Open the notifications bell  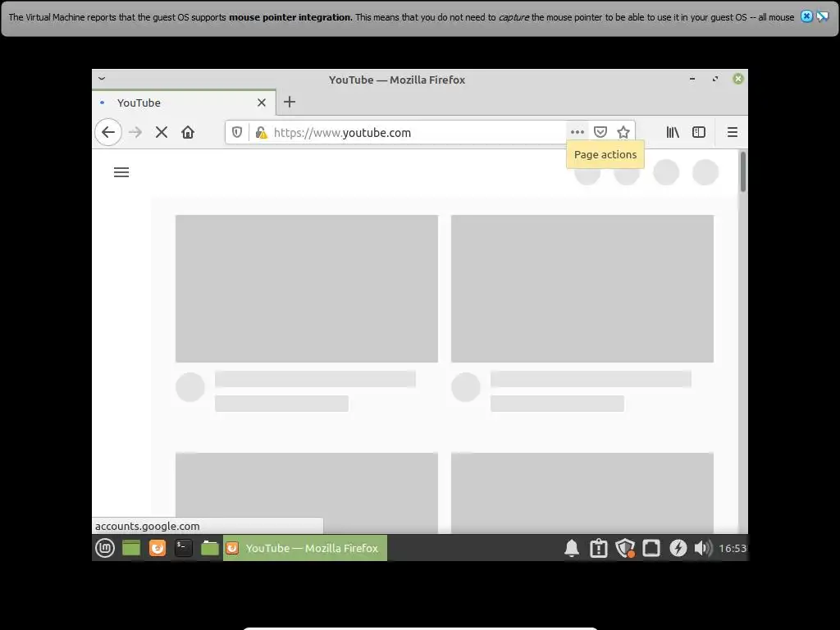(x=572, y=548)
